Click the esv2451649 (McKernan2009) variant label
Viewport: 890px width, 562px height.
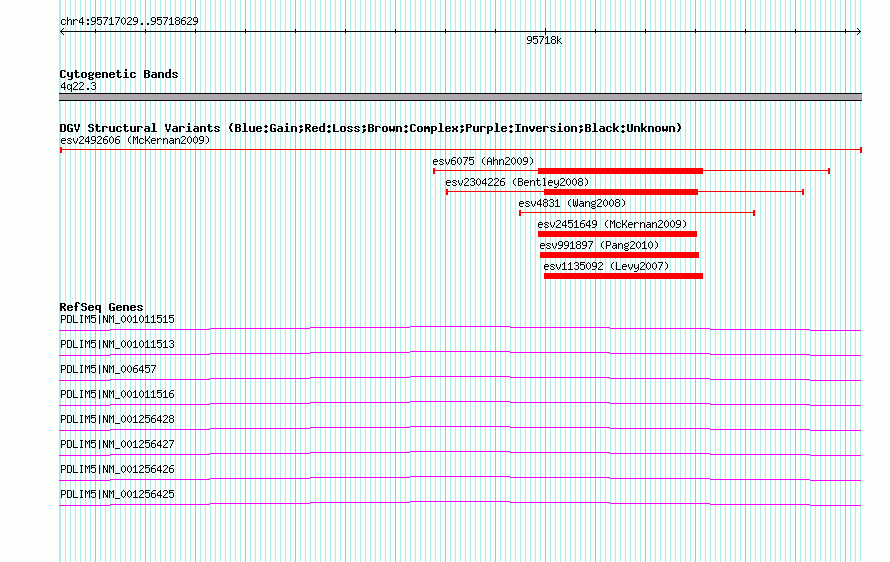612,224
